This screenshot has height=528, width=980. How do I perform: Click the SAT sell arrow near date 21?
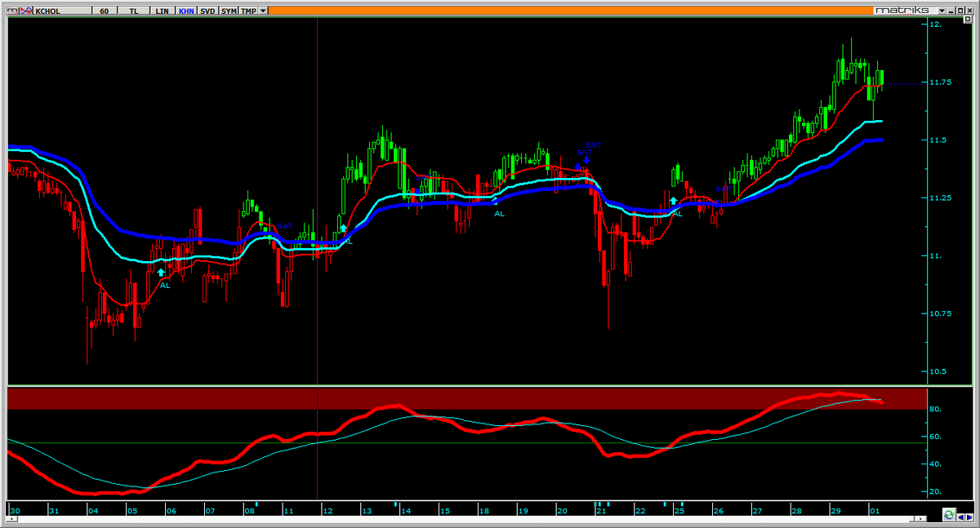coord(586,160)
